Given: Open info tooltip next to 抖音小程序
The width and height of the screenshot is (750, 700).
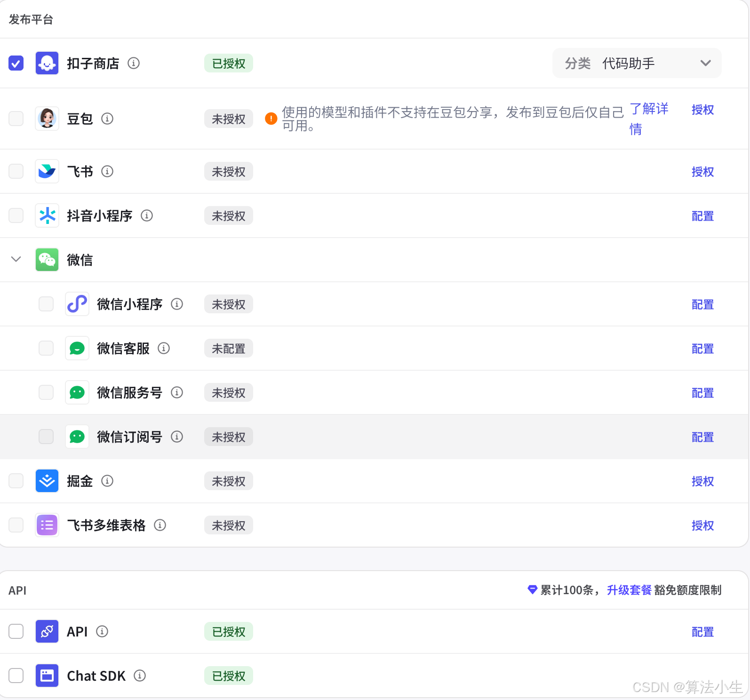Looking at the screenshot, I should [147, 215].
